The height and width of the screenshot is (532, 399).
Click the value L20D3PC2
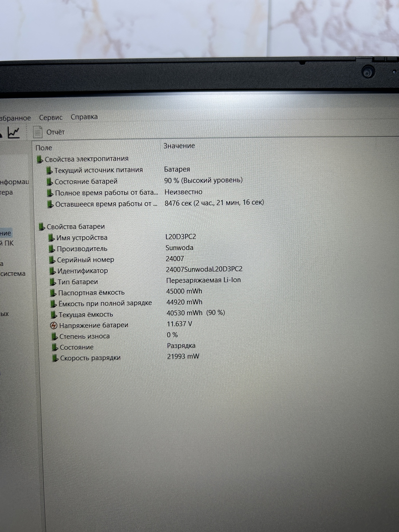click(x=181, y=237)
